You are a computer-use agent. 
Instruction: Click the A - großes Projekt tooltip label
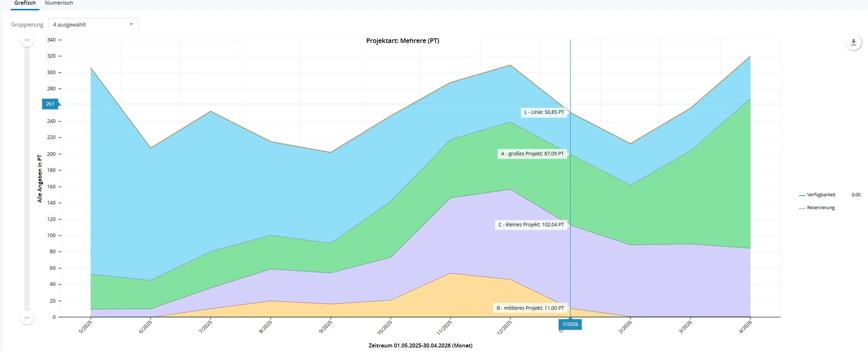532,154
